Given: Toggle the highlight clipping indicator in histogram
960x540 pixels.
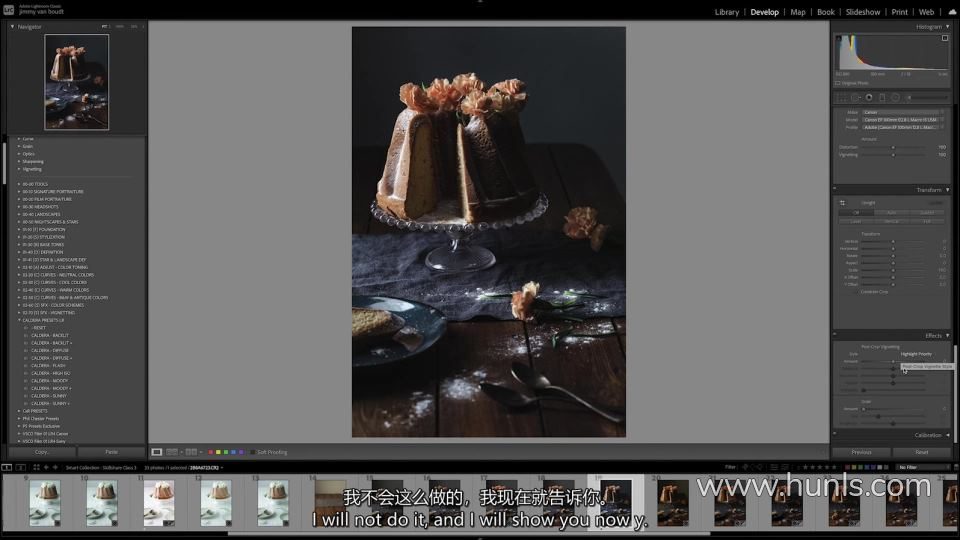Looking at the screenshot, I should (x=944, y=39).
